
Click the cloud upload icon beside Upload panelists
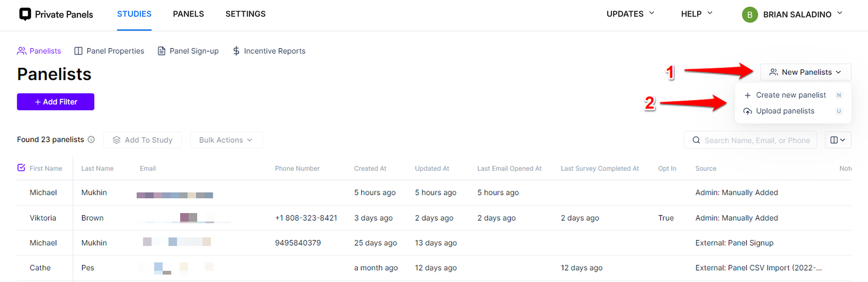tap(747, 111)
